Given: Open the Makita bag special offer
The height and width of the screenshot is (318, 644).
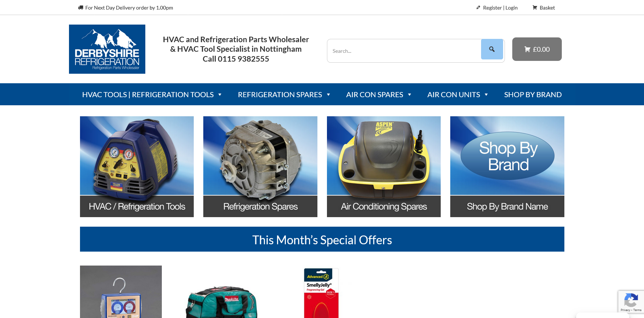Looking at the screenshot, I should [x=222, y=300].
